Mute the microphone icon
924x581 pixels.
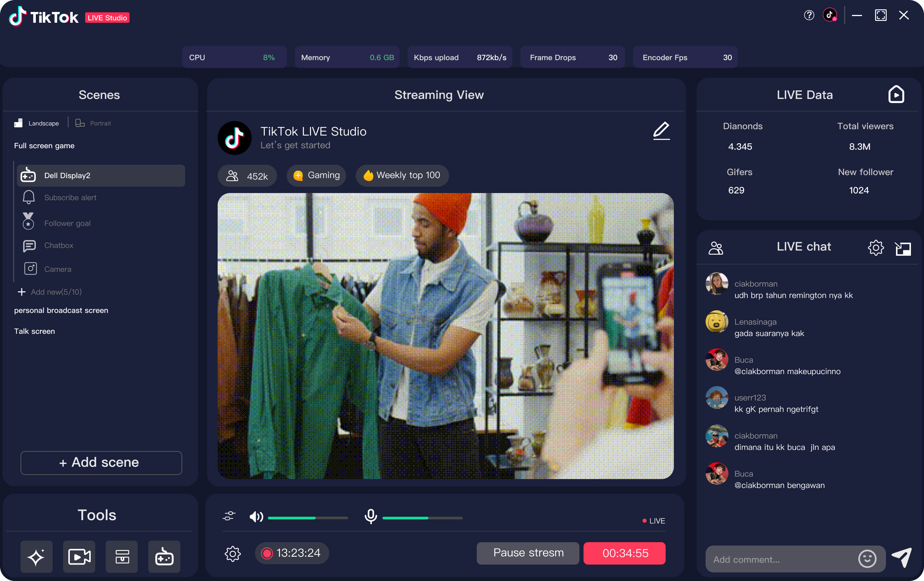(x=371, y=516)
